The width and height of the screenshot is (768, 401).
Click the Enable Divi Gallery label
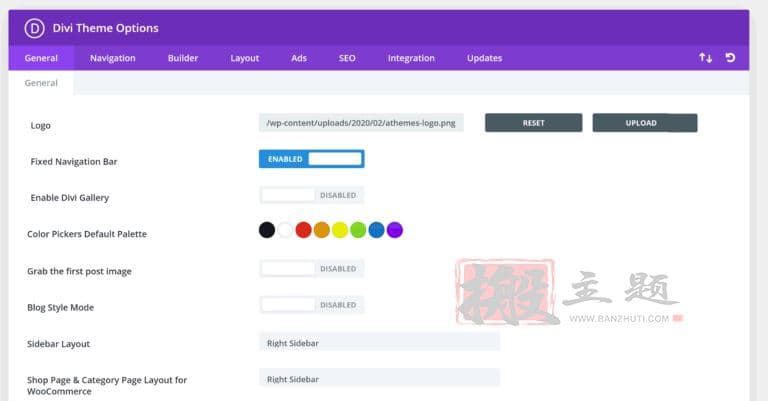(70, 198)
